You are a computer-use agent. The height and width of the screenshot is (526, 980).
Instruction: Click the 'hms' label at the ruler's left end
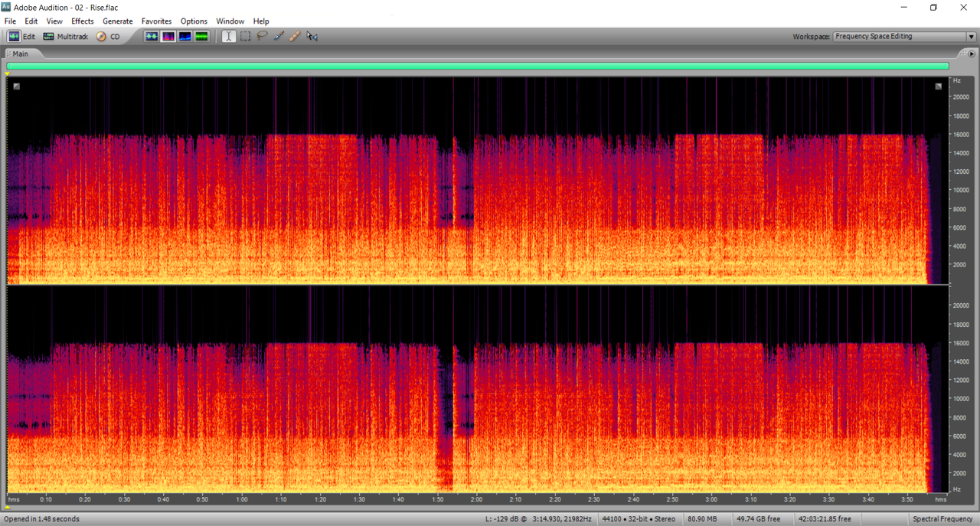(x=15, y=499)
